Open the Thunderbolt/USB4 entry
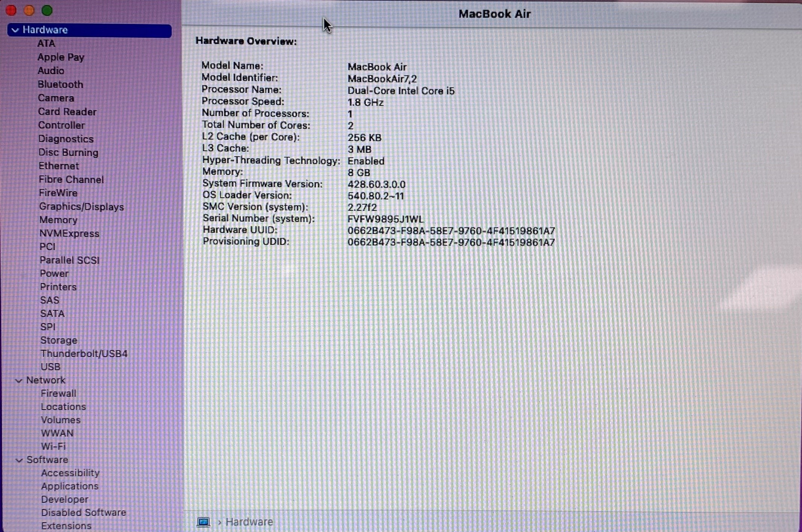 pyautogui.click(x=84, y=354)
